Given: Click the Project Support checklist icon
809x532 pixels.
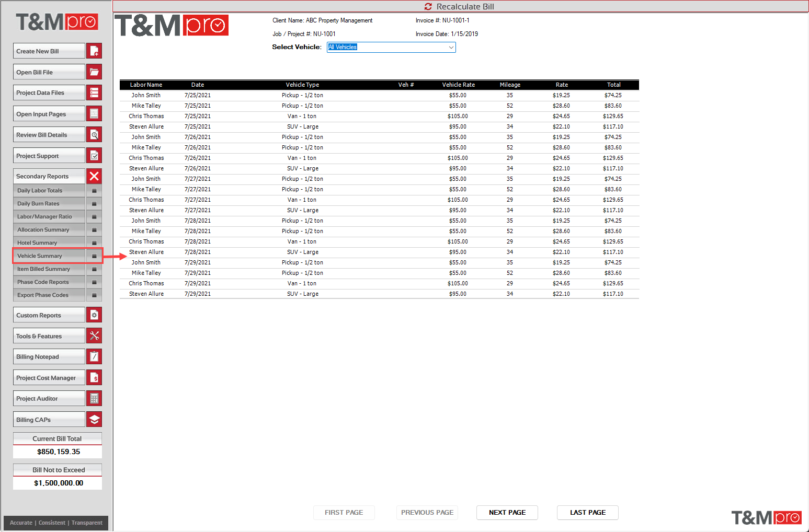Looking at the screenshot, I should 94,155.
